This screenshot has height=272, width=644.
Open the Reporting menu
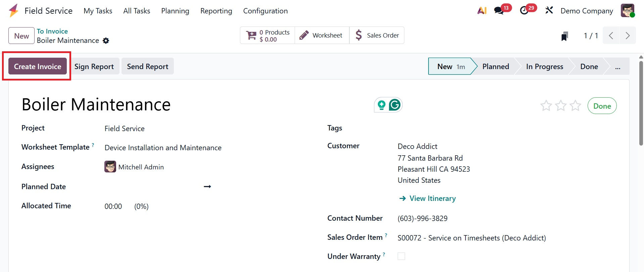(x=216, y=11)
